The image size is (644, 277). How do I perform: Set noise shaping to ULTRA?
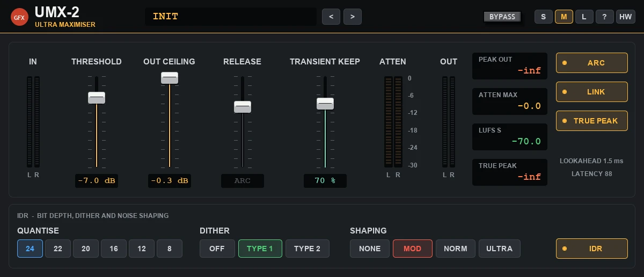[x=500, y=249]
